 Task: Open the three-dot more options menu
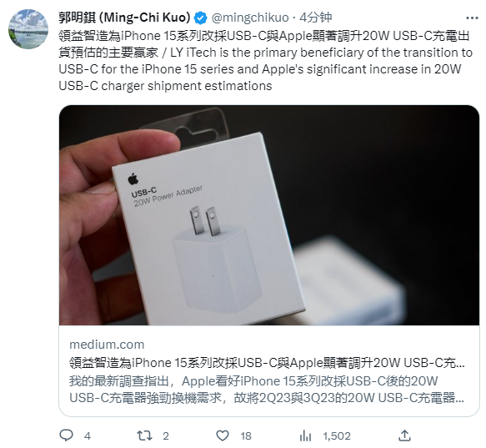point(472,18)
